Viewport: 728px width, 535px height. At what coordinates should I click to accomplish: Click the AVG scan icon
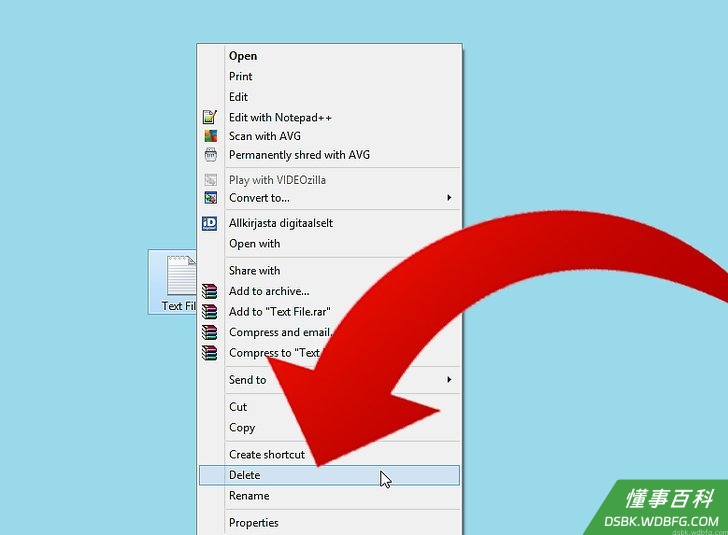point(210,136)
